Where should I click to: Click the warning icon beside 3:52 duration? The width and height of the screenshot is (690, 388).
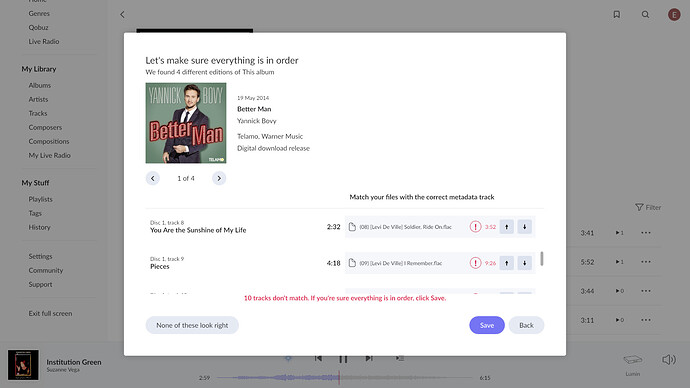pyautogui.click(x=475, y=227)
